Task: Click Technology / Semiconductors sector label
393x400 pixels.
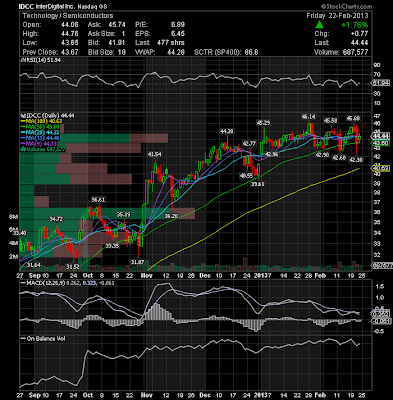Action: coord(68,16)
